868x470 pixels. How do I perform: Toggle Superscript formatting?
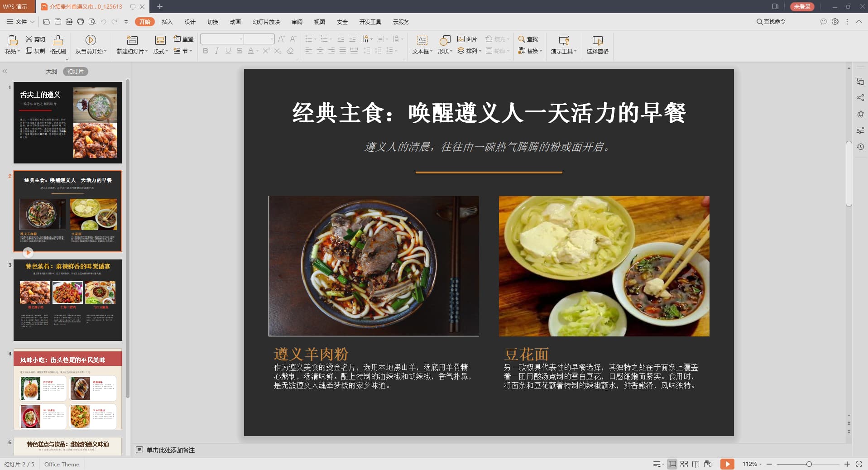[x=266, y=51]
